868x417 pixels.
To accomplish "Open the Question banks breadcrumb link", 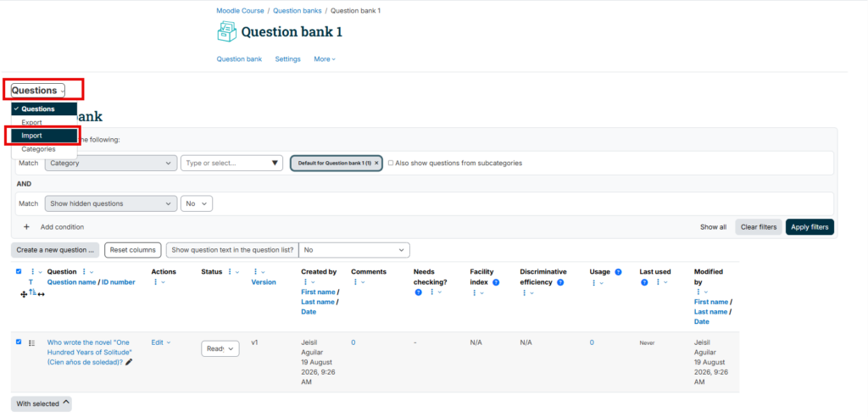I will coord(298,10).
